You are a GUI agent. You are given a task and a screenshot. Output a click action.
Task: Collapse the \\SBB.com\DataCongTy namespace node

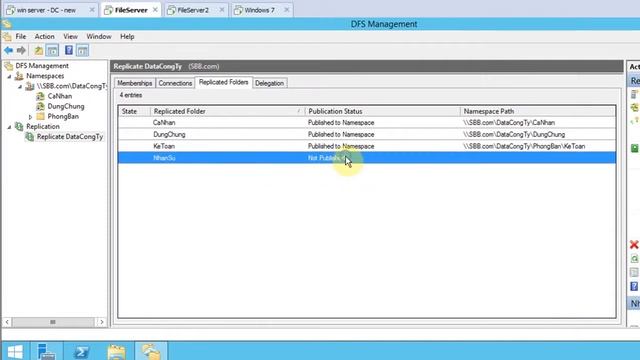pos(20,87)
